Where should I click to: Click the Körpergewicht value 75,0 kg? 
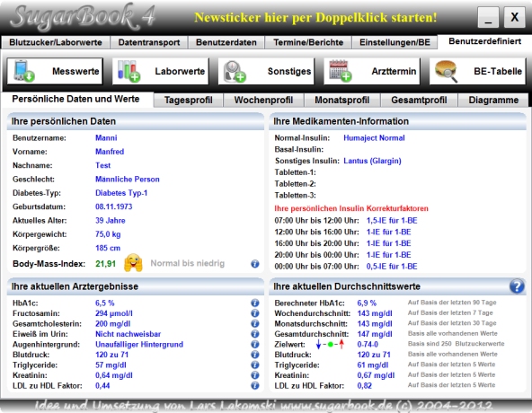click(108, 234)
